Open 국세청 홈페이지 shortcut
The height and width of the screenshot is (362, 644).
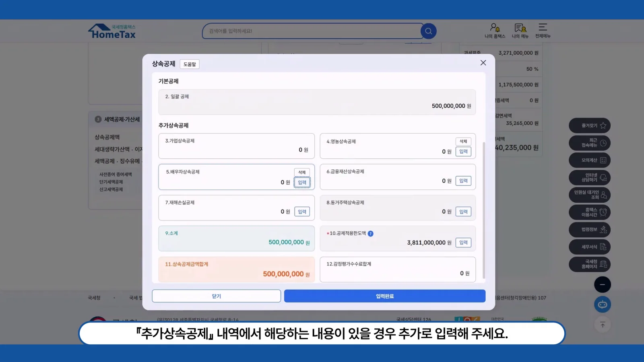tap(590, 264)
